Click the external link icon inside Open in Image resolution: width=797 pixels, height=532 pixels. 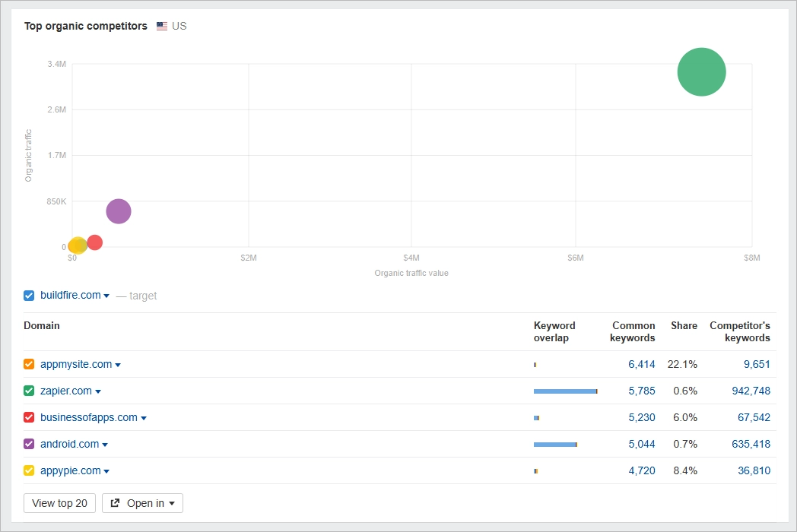[x=116, y=502]
